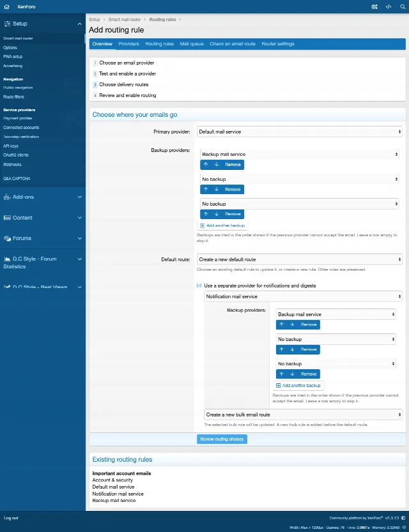Move third primary No backup row down
Screen dimensions: 409x532
pyautogui.click(x=217, y=214)
